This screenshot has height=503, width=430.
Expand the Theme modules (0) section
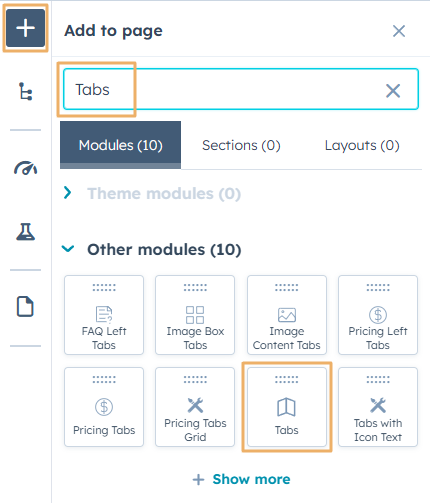click(152, 193)
